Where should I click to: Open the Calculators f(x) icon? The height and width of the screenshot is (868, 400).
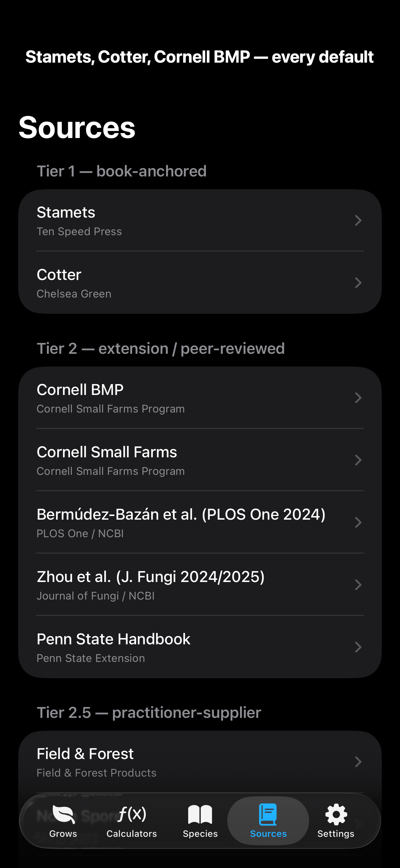click(132, 814)
